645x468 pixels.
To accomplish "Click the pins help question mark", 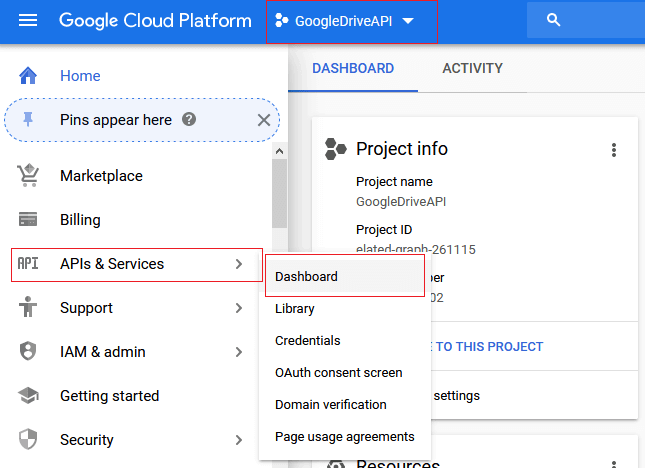I will [189, 120].
